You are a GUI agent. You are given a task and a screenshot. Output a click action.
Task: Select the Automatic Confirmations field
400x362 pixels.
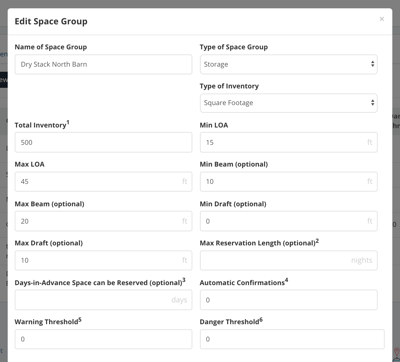point(289,300)
